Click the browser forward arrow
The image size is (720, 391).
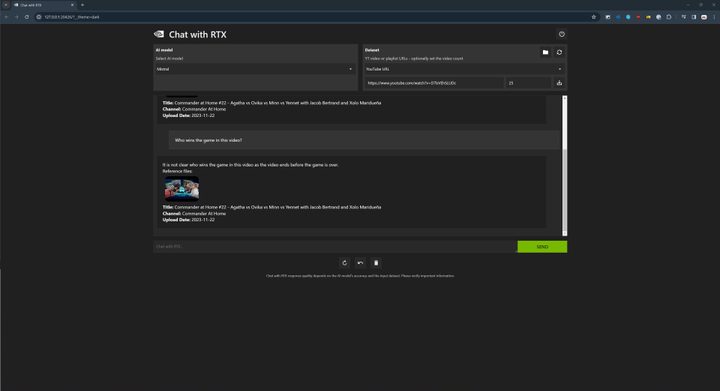point(17,17)
